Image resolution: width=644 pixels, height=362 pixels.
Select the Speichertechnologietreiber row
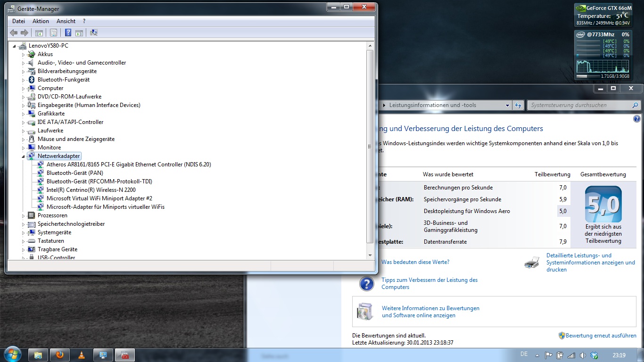coord(71,224)
